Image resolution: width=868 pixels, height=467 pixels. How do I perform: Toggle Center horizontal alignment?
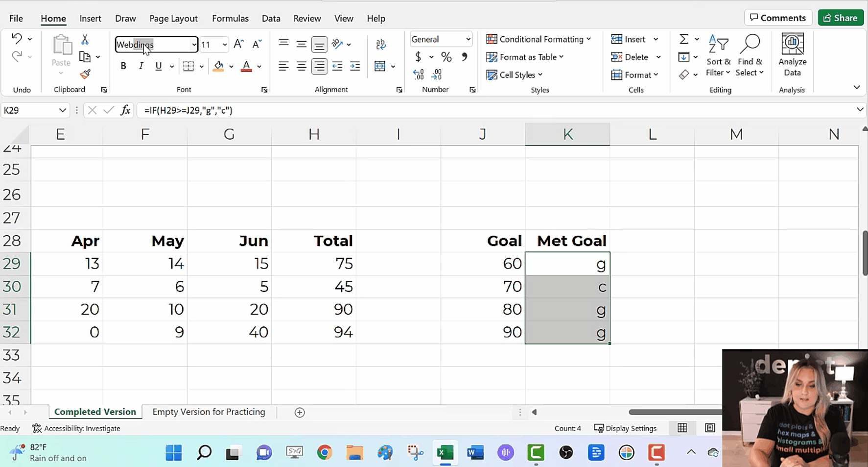click(302, 66)
